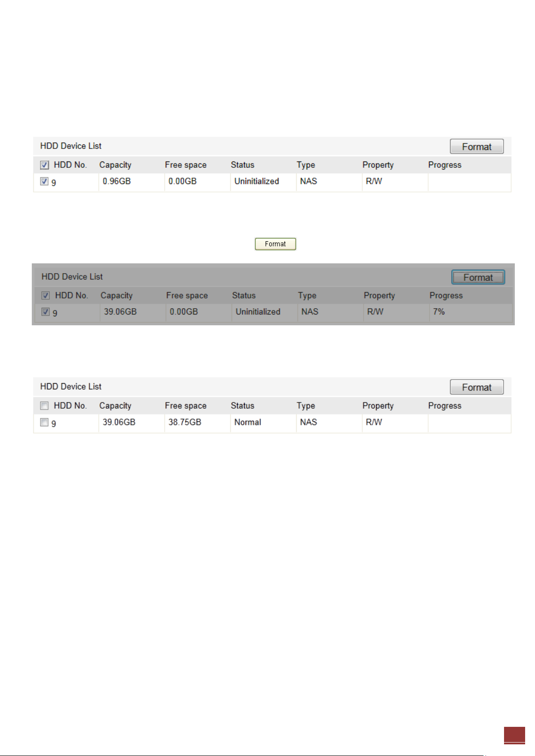Click the Progress column header in dimmed list

[446, 296]
